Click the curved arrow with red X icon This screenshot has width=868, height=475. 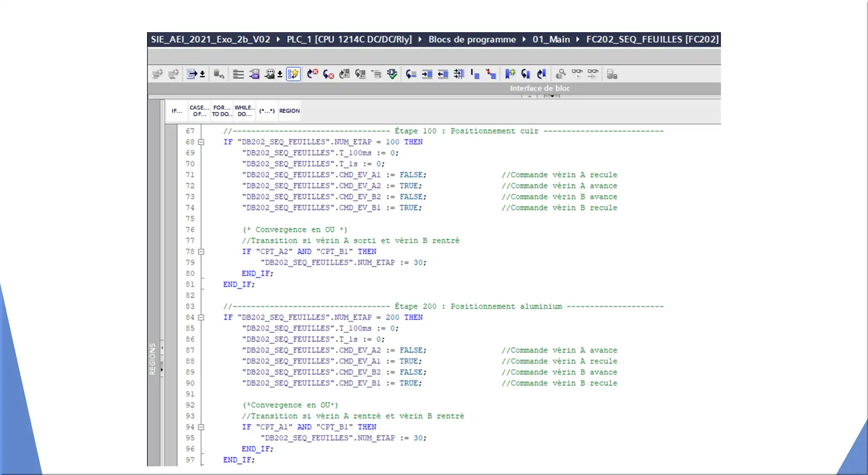click(x=312, y=74)
